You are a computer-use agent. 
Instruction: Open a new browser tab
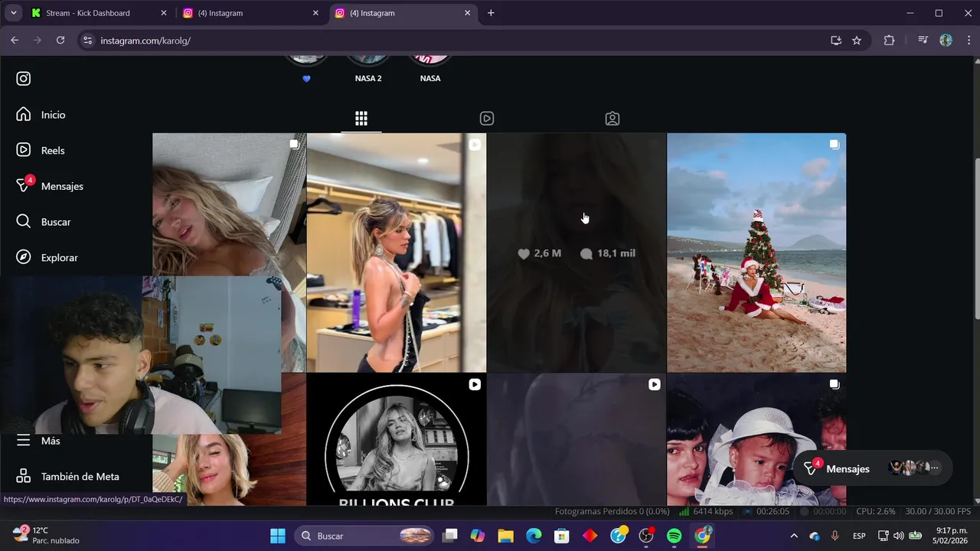491,13
